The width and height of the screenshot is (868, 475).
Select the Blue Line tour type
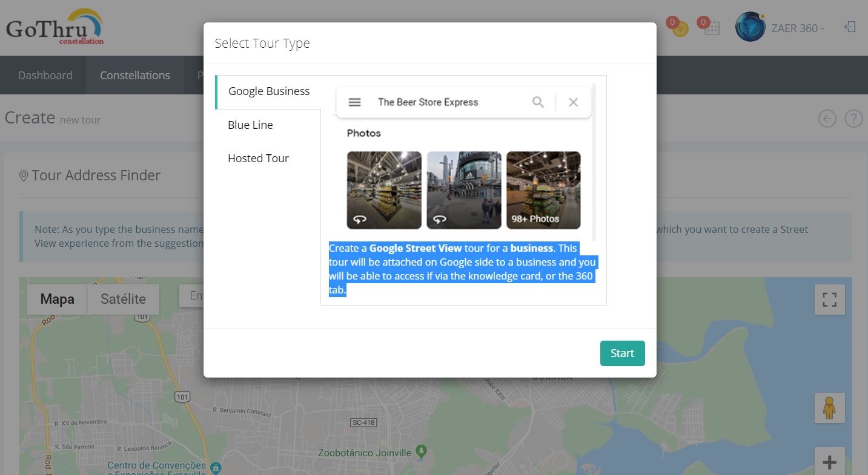click(250, 125)
